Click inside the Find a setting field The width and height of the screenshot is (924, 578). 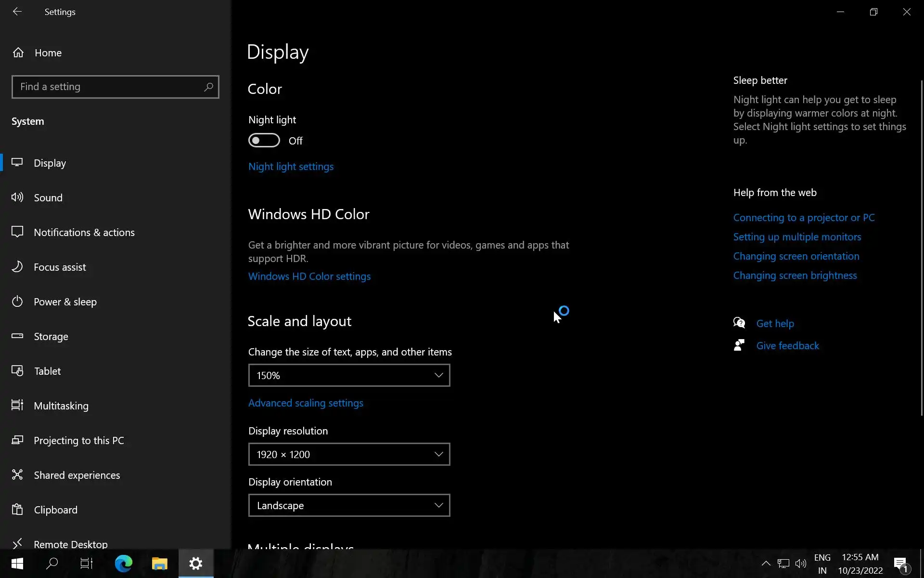[106, 87]
